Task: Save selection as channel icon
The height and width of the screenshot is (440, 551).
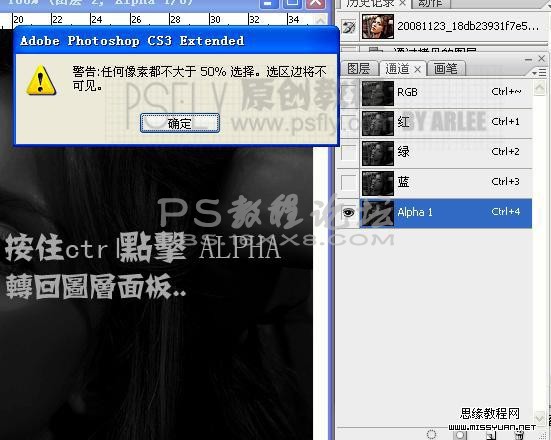Action: pyautogui.click(x=461, y=435)
